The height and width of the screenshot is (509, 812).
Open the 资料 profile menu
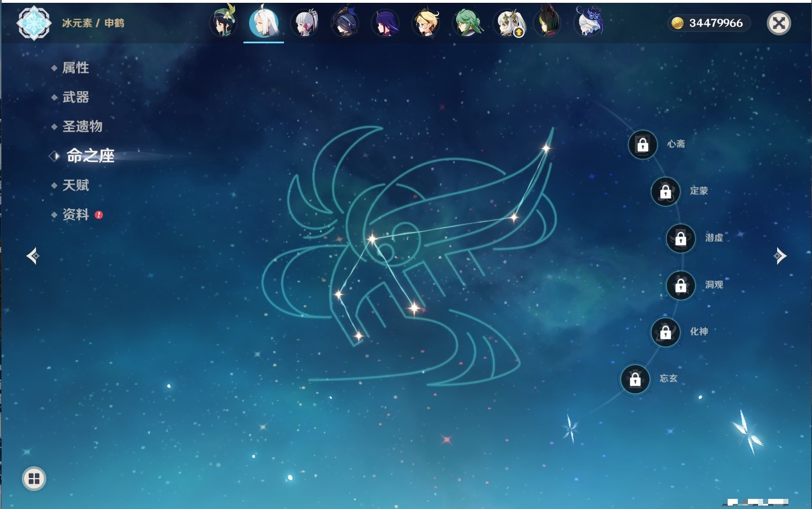(75, 214)
